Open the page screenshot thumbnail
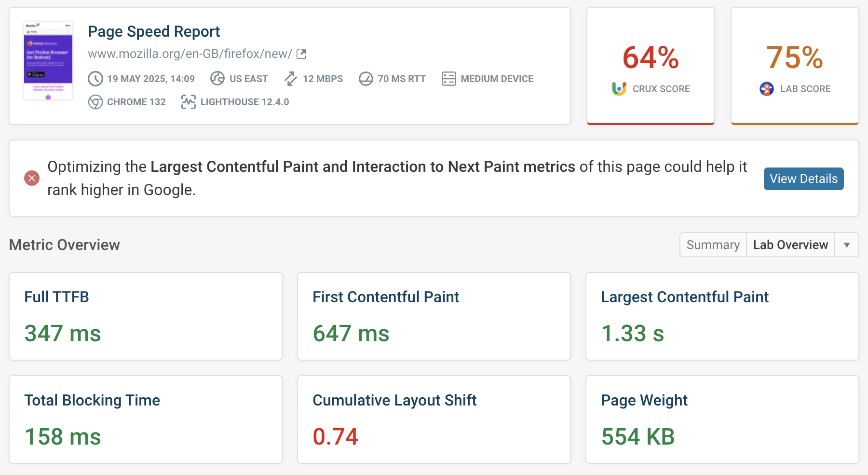 (48, 60)
